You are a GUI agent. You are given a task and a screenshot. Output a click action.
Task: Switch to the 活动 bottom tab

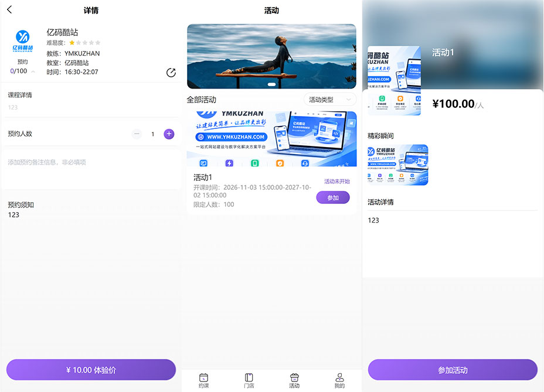[x=294, y=380]
